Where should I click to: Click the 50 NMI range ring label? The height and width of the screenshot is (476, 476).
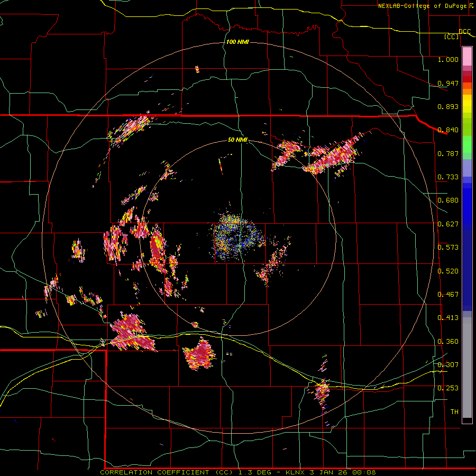point(237,140)
